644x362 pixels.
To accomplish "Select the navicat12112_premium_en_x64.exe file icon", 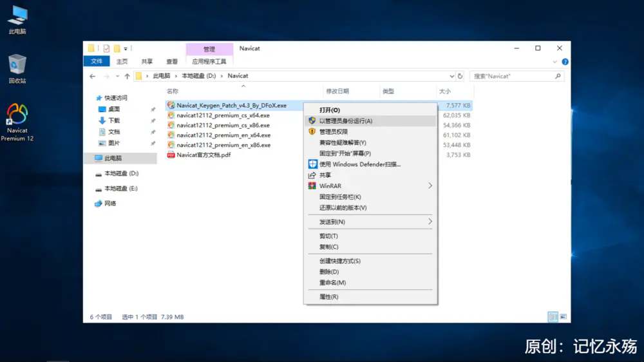I will (171, 135).
